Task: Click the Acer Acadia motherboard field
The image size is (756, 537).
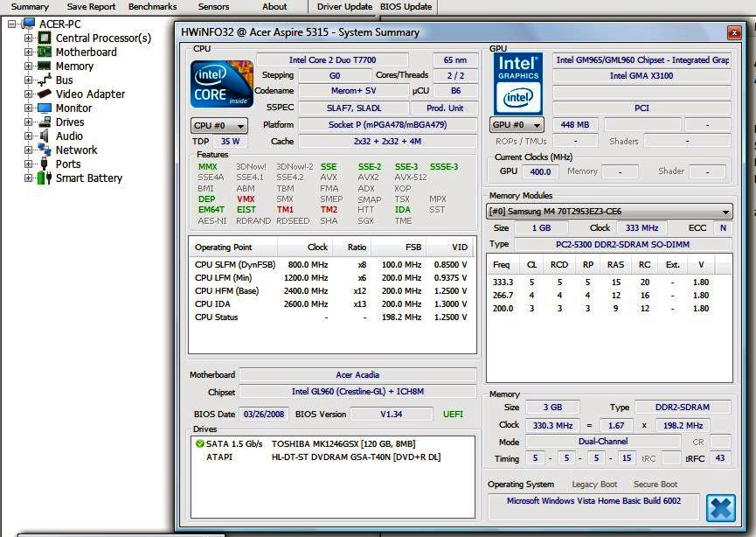Action: (357, 375)
